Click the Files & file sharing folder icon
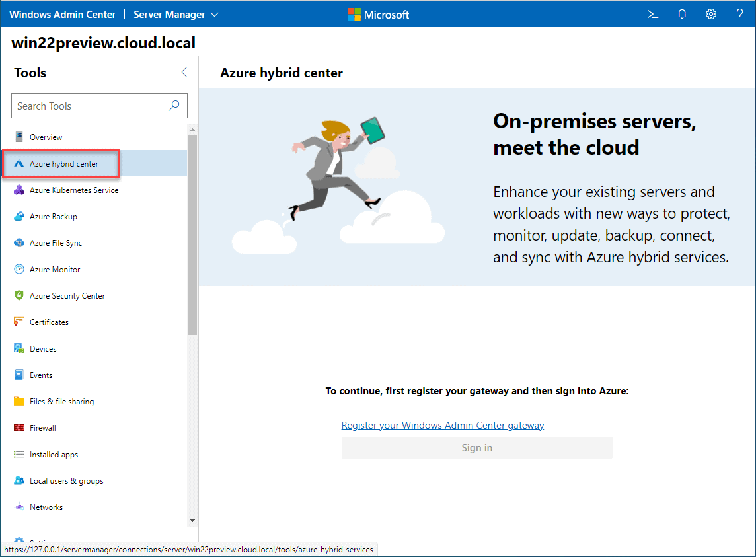The width and height of the screenshot is (756, 557). click(x=19, y=401)
